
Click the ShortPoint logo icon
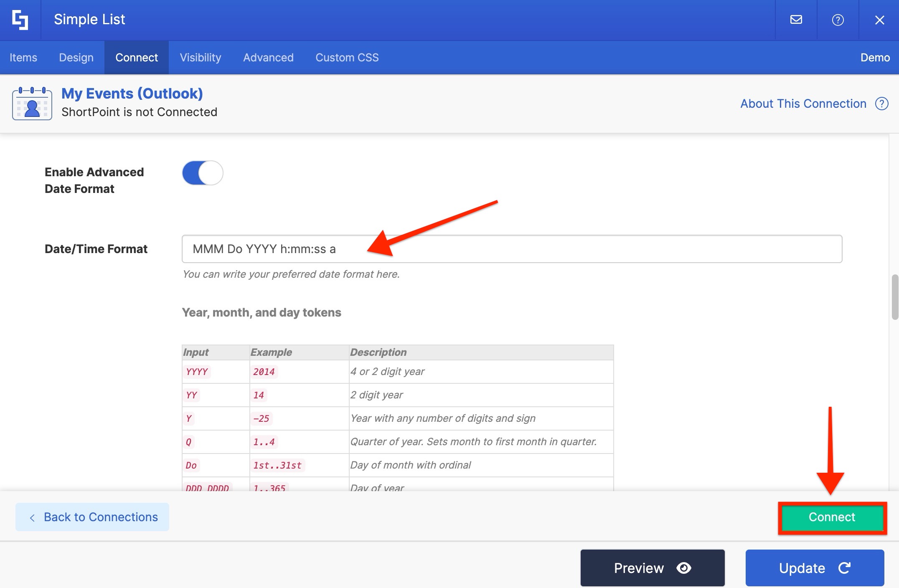[20, 20]
